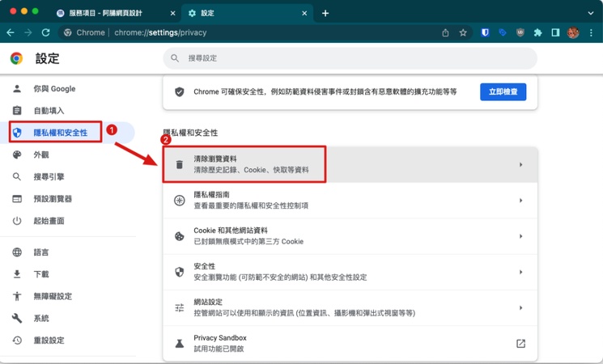Expand the tab search down arrow

pyautogui.click(x=591, y=13)
